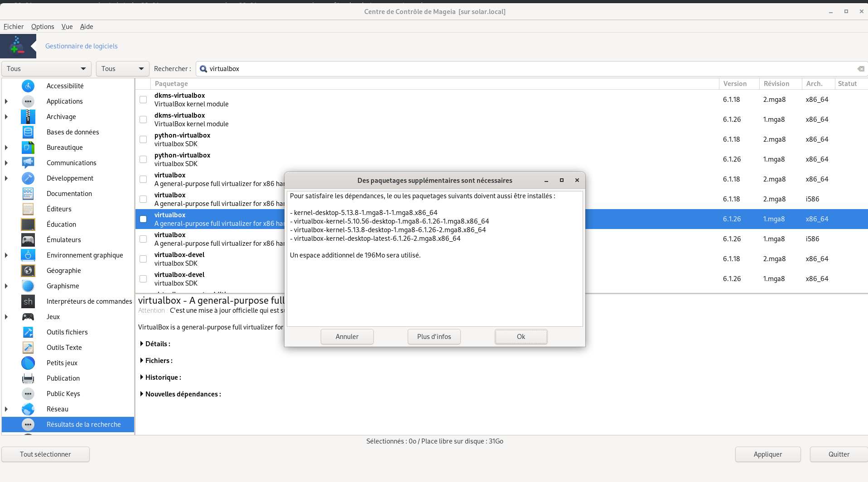Click the Appliquer button
The image size is (868, 482).
tap(768, 454)
